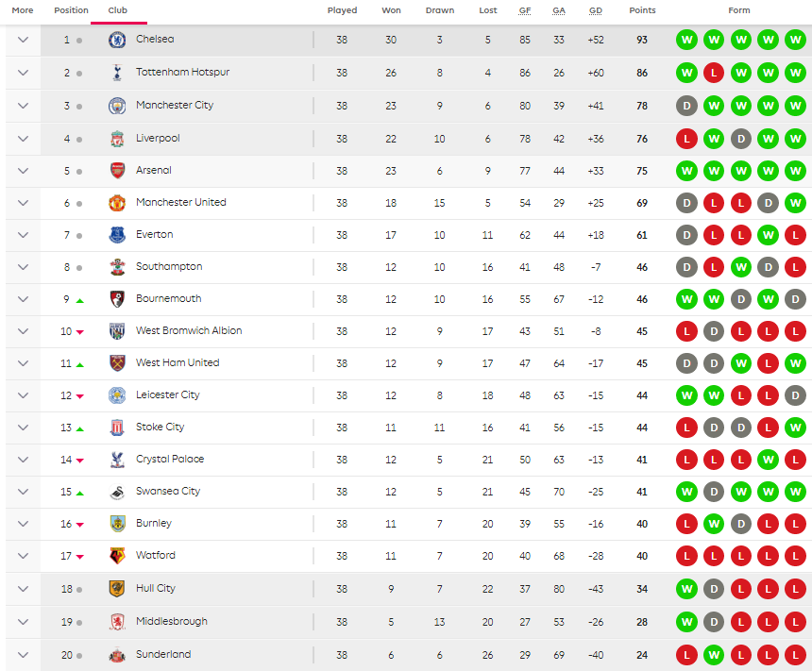The height and width of the screenshot is (671, 812).
Task: Open the Manchester City club link
Action: point(175,106)
